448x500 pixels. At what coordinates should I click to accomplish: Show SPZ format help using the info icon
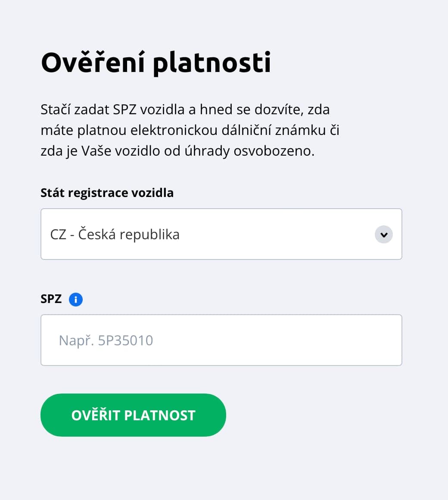75,299
